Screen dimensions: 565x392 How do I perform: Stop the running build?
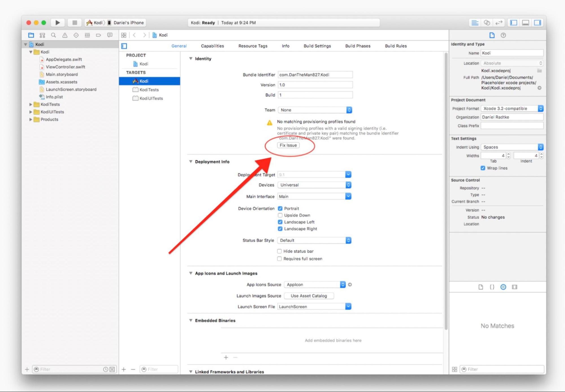coord(75,23)
